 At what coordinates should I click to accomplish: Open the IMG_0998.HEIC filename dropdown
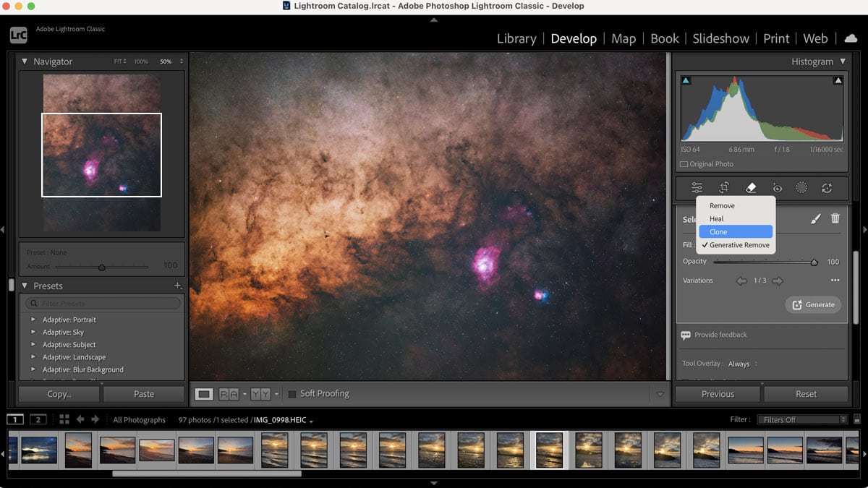coord(283,420)
